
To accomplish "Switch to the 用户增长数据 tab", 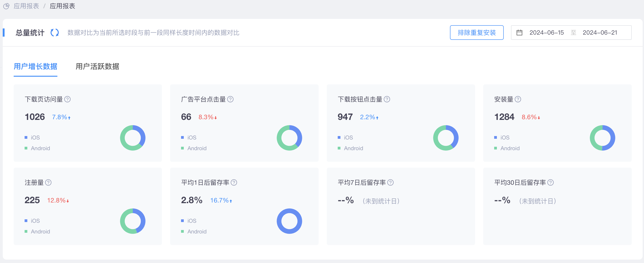I will click(36, 66).
